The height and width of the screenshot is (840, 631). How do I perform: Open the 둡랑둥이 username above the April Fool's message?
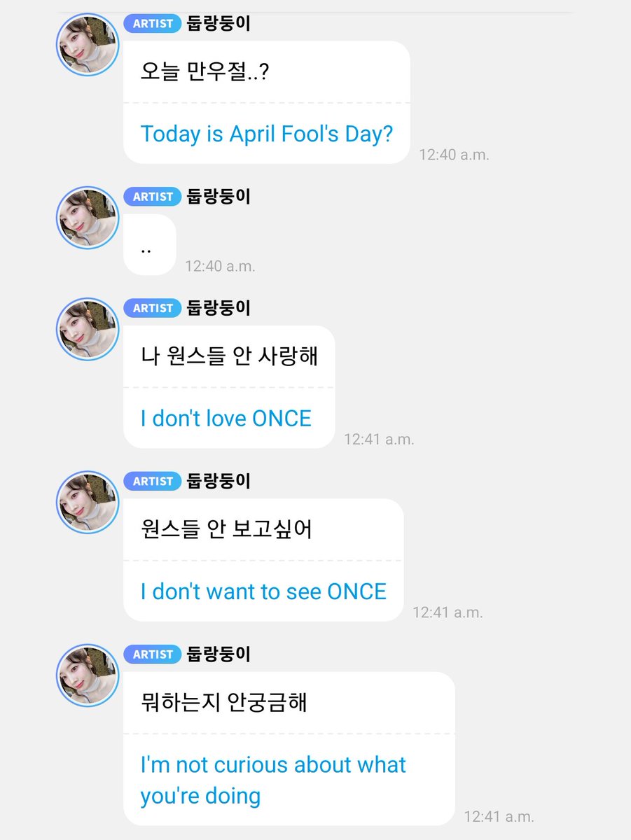(x=219, y=24)
